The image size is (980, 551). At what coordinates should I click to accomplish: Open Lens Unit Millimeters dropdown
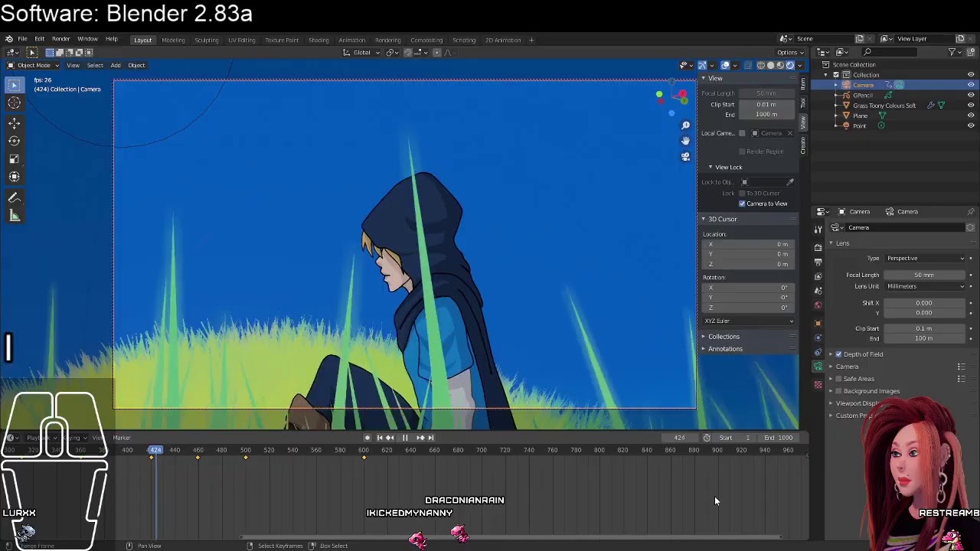(925, 286)
